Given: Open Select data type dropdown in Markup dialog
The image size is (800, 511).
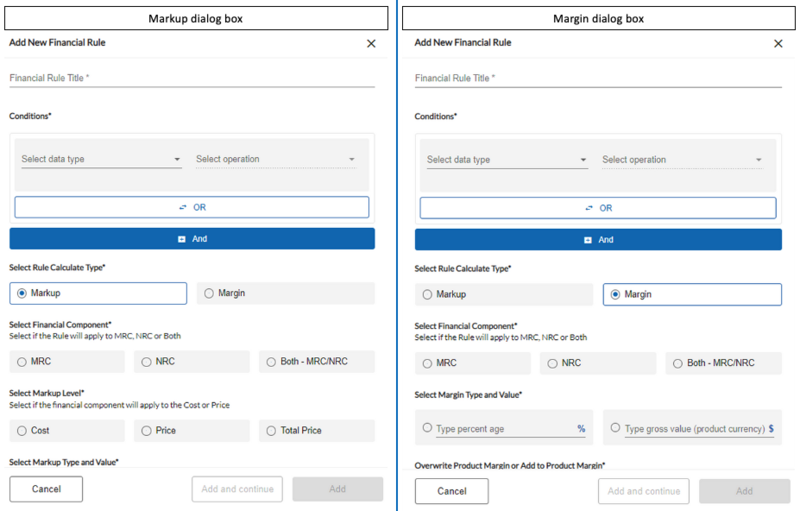Looking at the screenshot, I should (x=101, y=159).
